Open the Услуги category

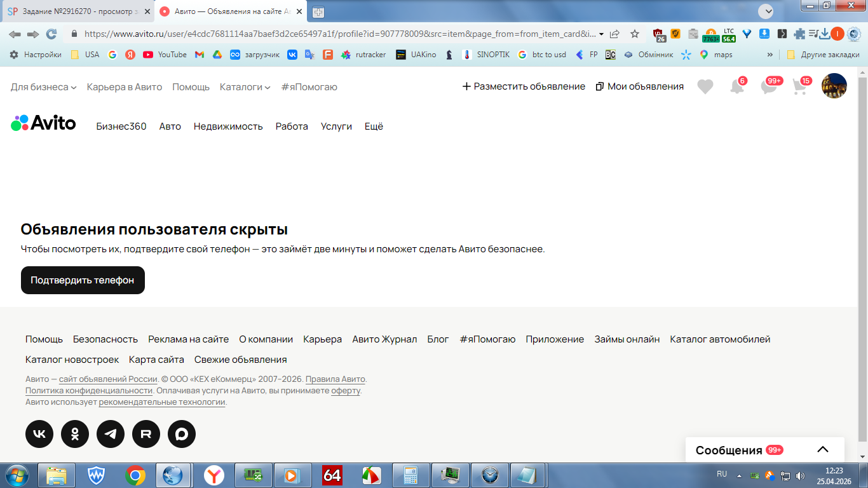coord(336,126)
